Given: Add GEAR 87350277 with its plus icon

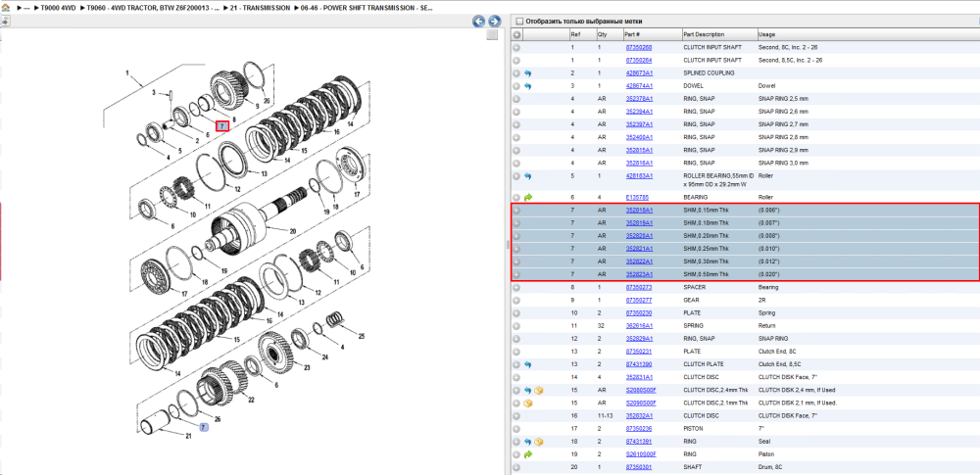Looking at the screenshot, I should point(516,300).
